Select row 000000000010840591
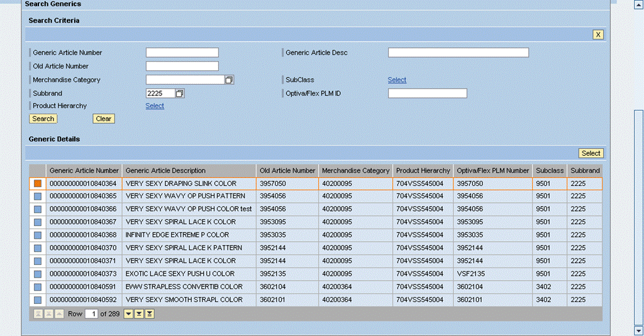The height and width of the screenshot is (336, 644). point(38,287)
